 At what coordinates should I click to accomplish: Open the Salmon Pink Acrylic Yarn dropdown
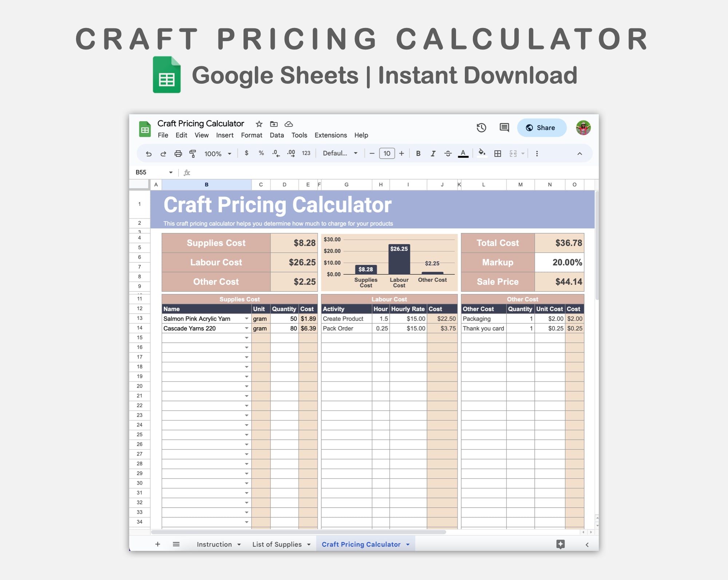(247, 318)
